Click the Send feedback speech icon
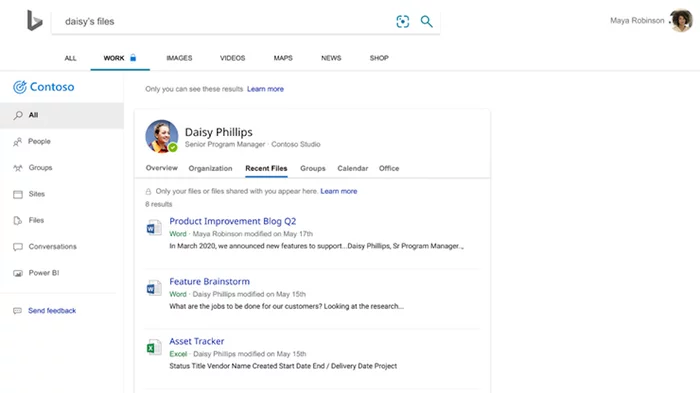The width and height of the screenshot is (700, 393). (x=17, y=311)
